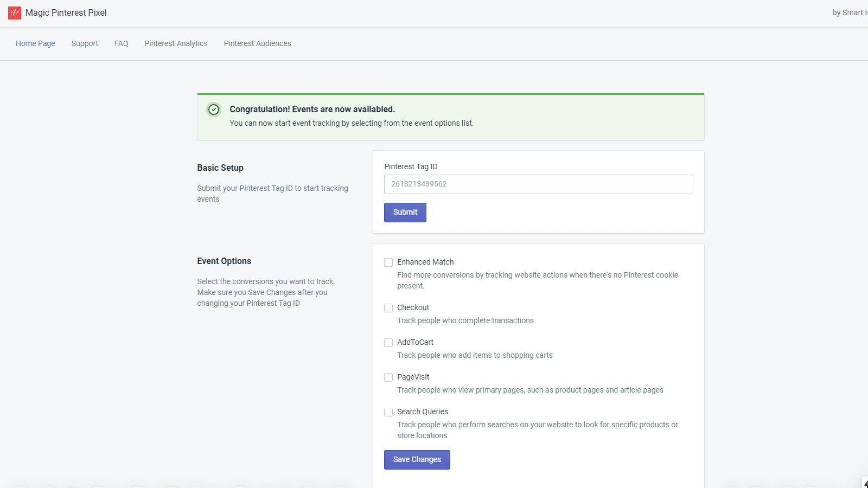This screenshot has height=488, width=868.
Task: Click the Save Changes button
Action: coord(417,459)
